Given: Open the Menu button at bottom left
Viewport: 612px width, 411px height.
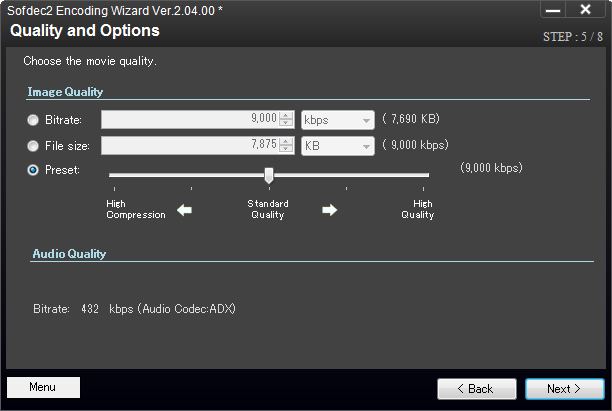Looking at the screenshot, I should tap(43, 387).
